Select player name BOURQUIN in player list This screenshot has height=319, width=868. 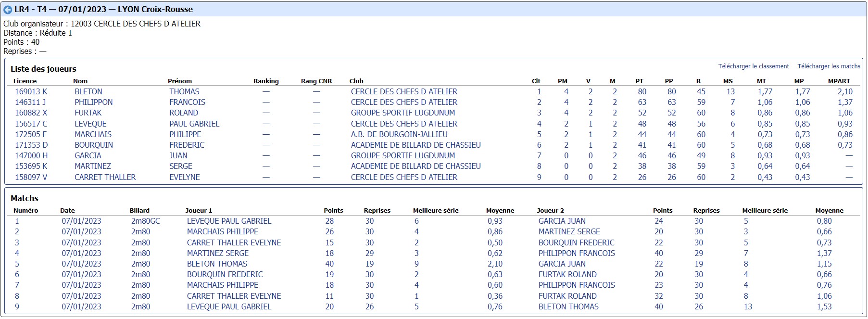click(94, 145)
